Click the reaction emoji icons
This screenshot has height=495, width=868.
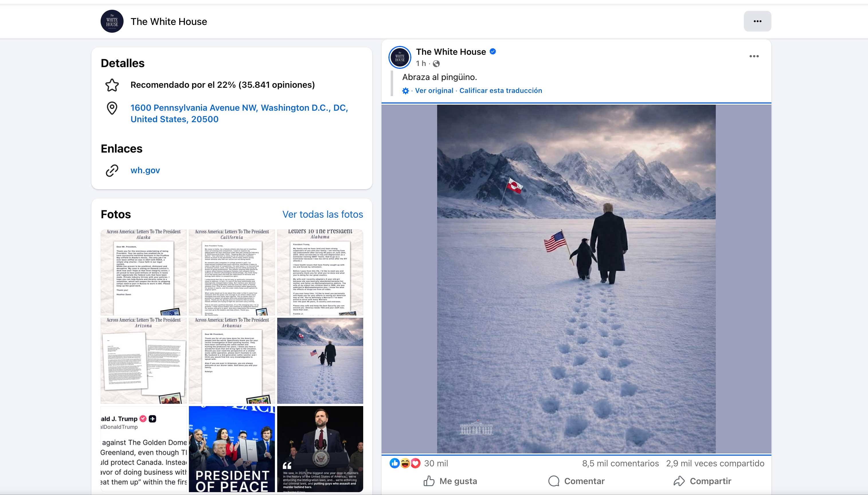(404, 463)
